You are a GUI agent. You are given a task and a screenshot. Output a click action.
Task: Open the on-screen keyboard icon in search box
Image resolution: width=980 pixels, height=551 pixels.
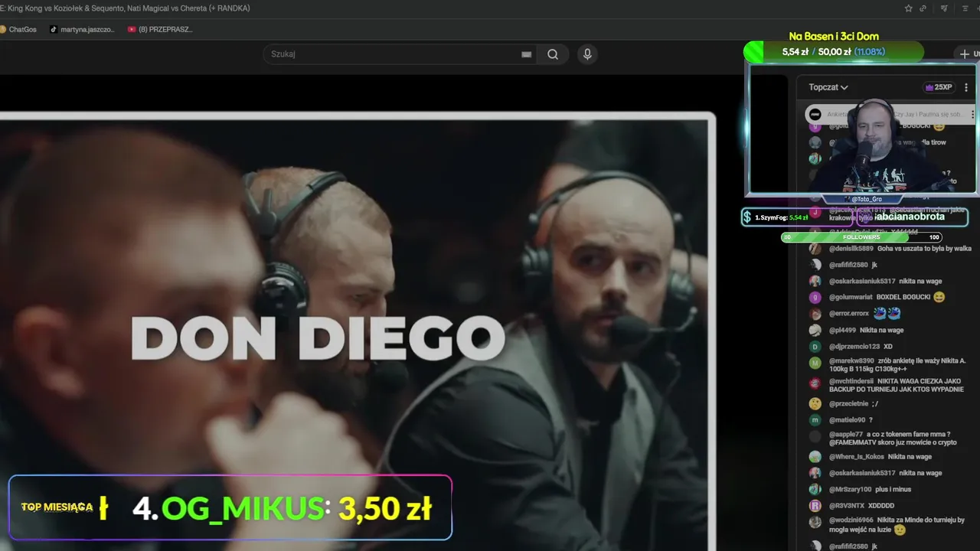click(526, 54)
